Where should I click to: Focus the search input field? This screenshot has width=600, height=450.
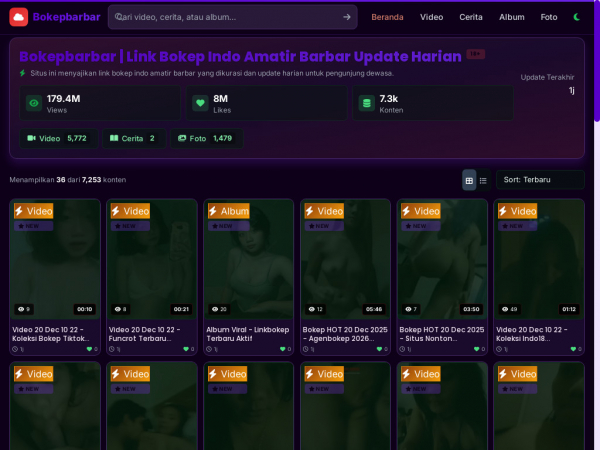point(233,17)
